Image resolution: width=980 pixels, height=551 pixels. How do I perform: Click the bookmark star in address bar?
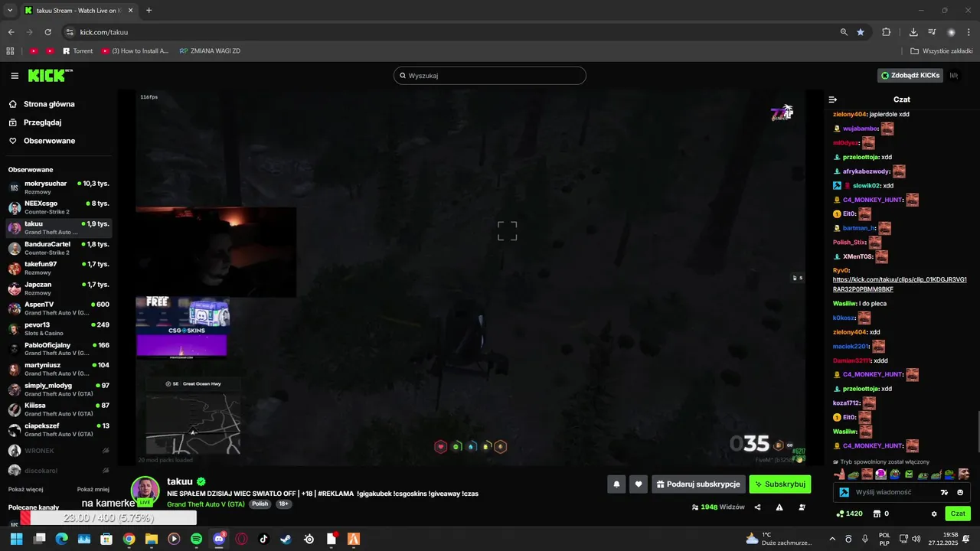coord(861,32)
